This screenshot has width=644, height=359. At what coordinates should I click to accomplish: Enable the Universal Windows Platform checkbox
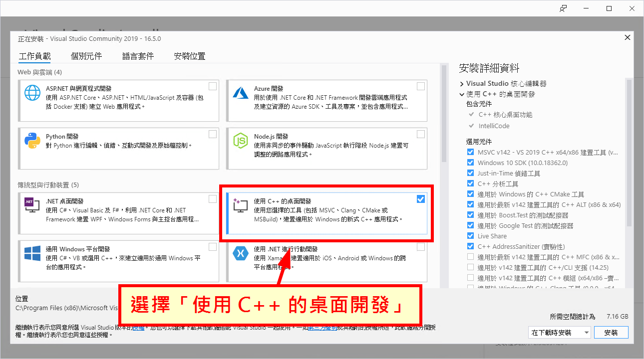(x=213, y=247)
